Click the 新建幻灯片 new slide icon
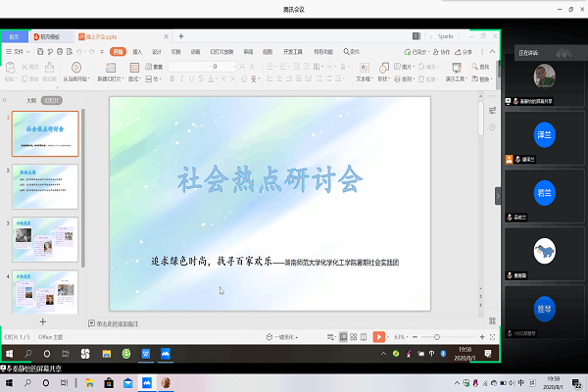Viewport: 588px width, 392px height. (x=110, y=73)
